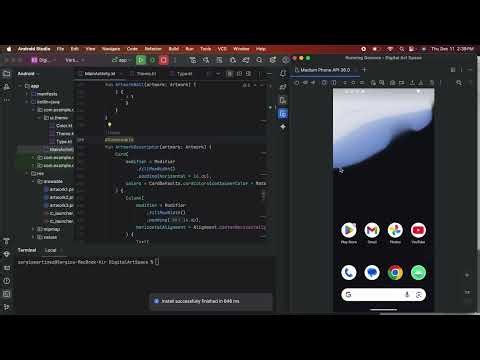
Task: Collapse the app module in project tree
Action: 20,86
